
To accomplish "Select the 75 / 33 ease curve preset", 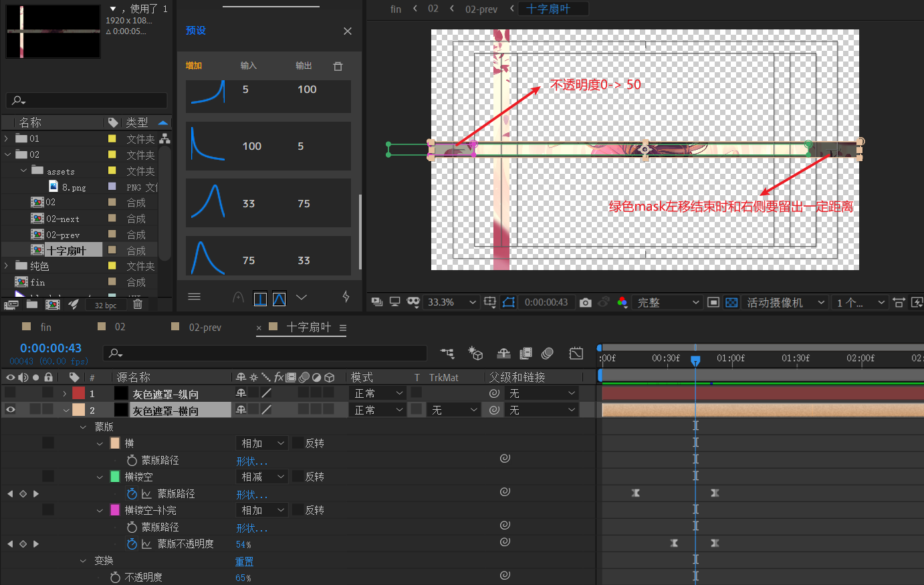I will point(268,256).
